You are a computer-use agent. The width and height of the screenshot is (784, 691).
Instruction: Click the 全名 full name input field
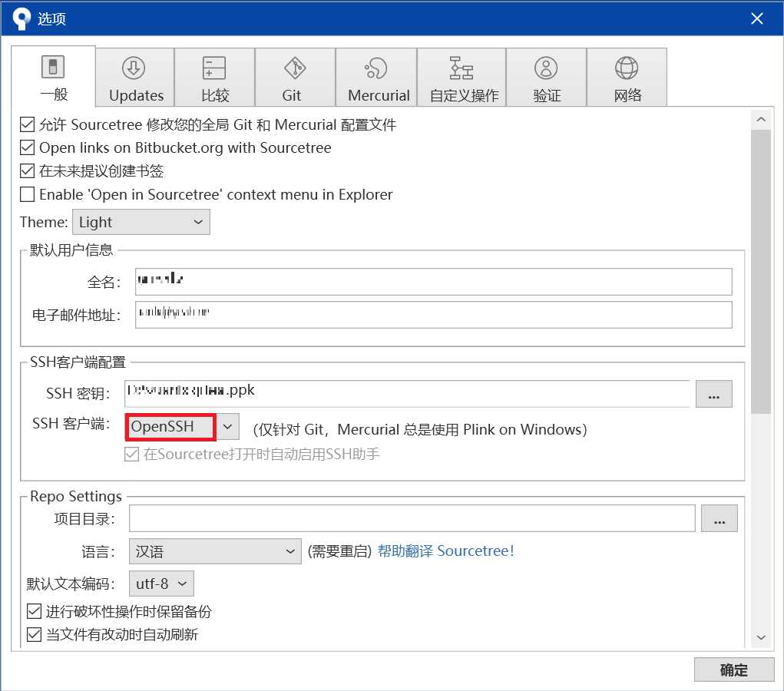coord(434,282)
